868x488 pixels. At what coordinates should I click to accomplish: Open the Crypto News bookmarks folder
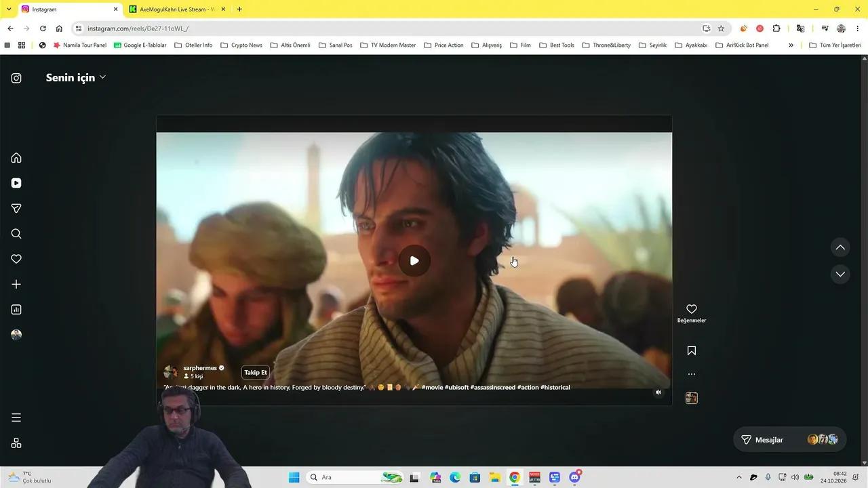point(241,45)
